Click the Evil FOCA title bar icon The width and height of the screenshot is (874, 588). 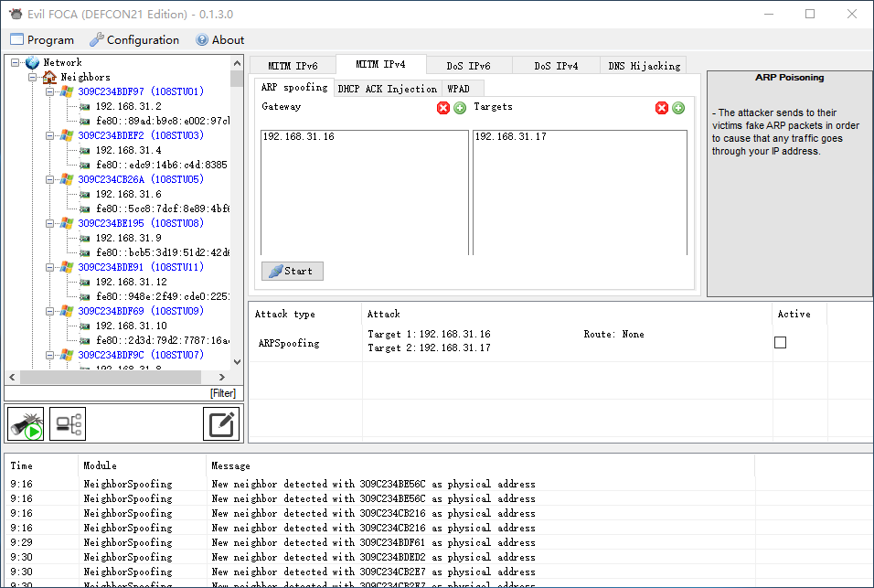point(16,14)
